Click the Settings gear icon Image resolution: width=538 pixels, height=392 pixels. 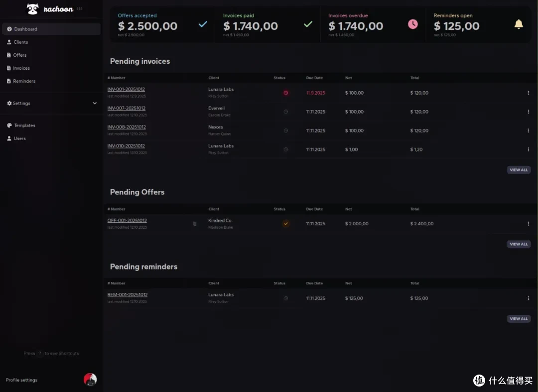[x=9, y=103]
